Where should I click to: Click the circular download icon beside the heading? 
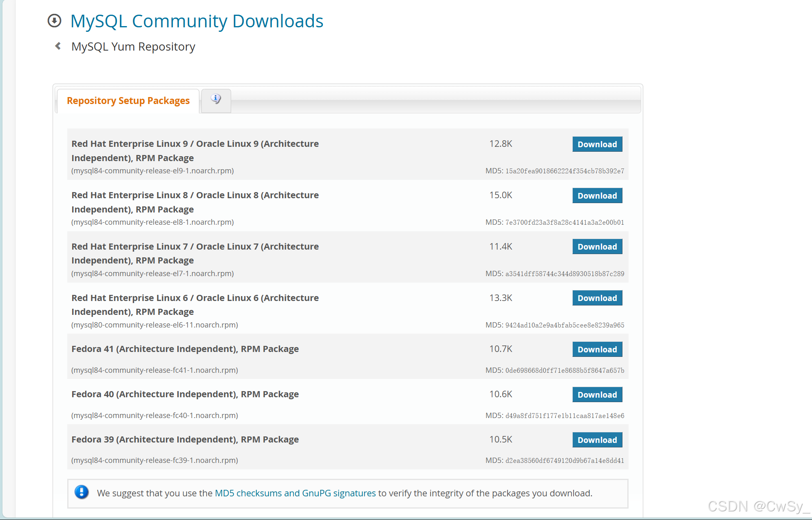click(54, 21)
